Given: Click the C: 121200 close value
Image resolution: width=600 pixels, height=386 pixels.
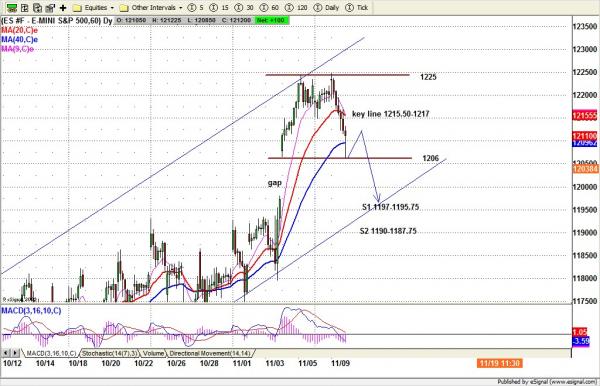Looking at the screenshot, I should pyautogui.click(x=235, y=20).
